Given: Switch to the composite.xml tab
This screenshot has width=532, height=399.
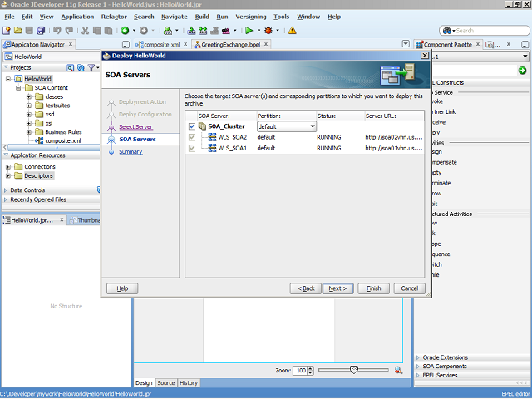Looking at the screenshot, I should pyautogui.click(x=161, y=44).
